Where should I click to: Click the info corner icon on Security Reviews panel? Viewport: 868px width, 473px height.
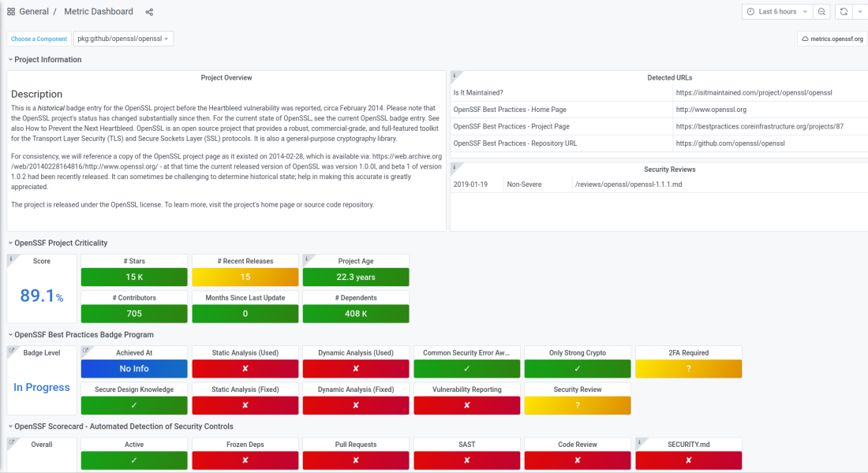coord(454,166)
